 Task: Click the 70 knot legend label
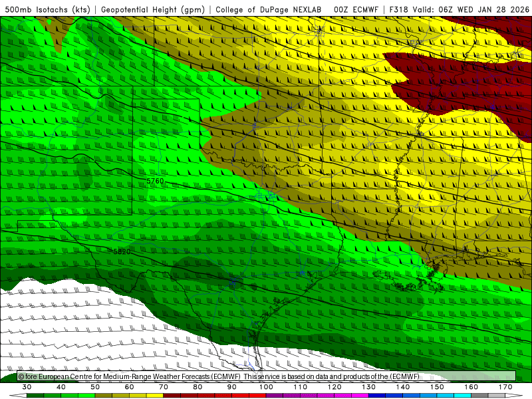click(164, 387)
